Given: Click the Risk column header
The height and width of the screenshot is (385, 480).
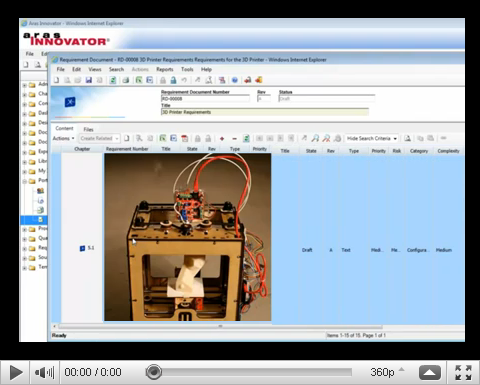Looking at the screenshot, I should pyautogui.click(x=397, y=151).
